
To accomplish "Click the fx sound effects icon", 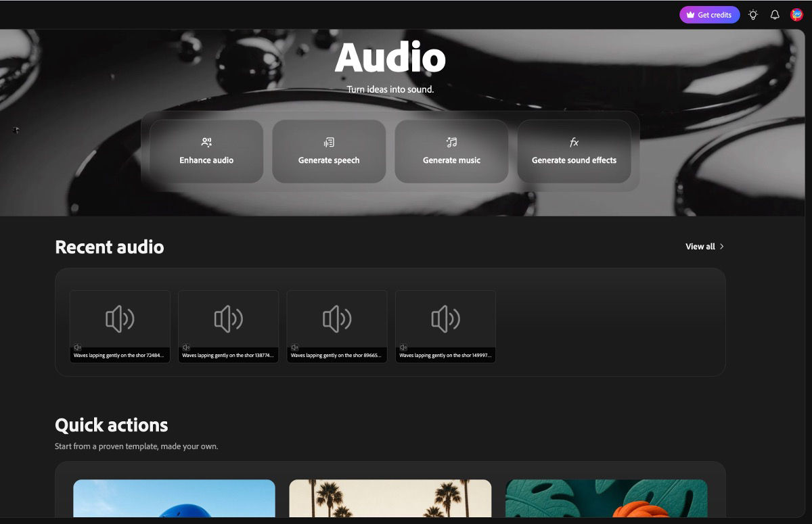I will (x=574, y=142).
